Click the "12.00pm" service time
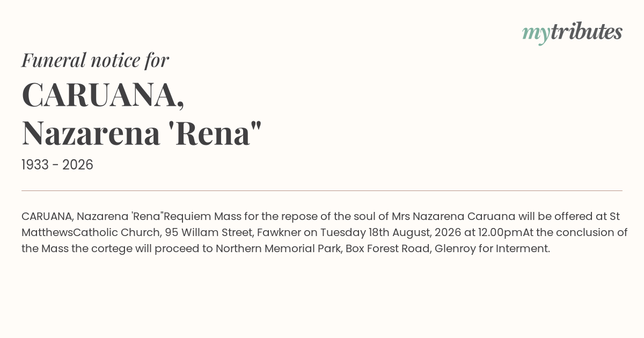 [501, 233]
